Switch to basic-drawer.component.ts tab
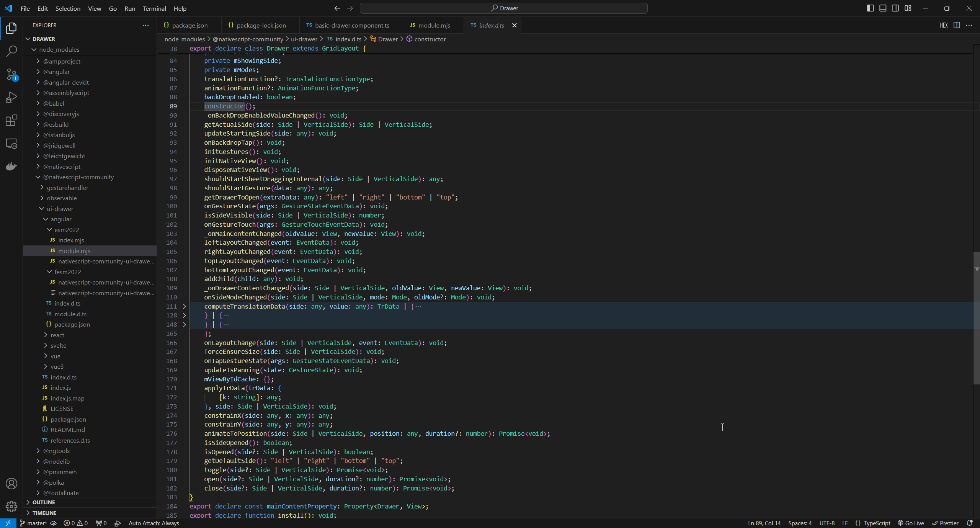This screenshot has width=980, height=528. pyautogui.click(x=351, y=25)
